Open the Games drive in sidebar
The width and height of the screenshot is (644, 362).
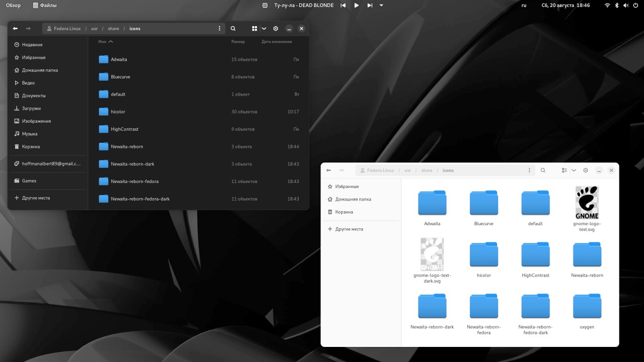coord(48,181)
